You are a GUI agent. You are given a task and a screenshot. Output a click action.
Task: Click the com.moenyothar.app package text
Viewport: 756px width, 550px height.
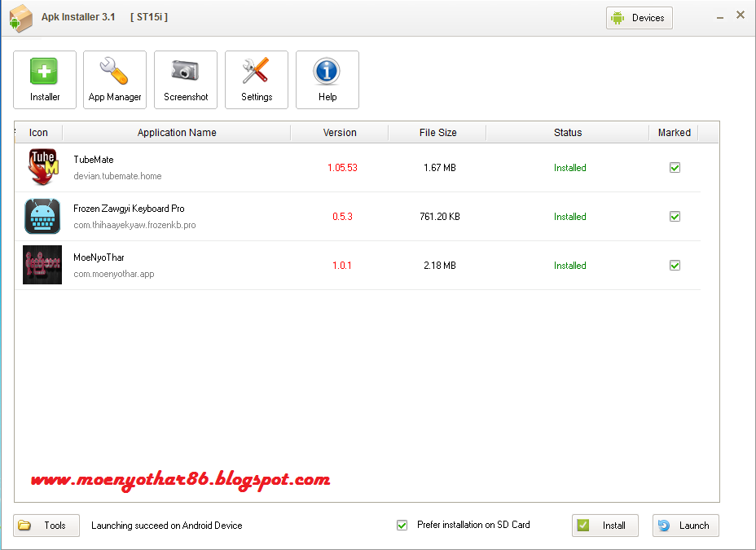[x=114, y=274]
